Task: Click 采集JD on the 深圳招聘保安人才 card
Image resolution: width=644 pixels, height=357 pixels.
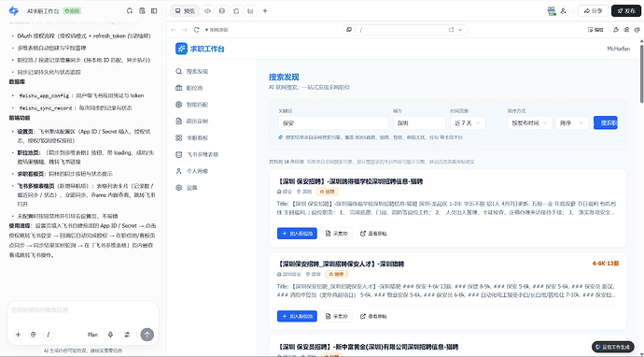Action: [336, 316]
